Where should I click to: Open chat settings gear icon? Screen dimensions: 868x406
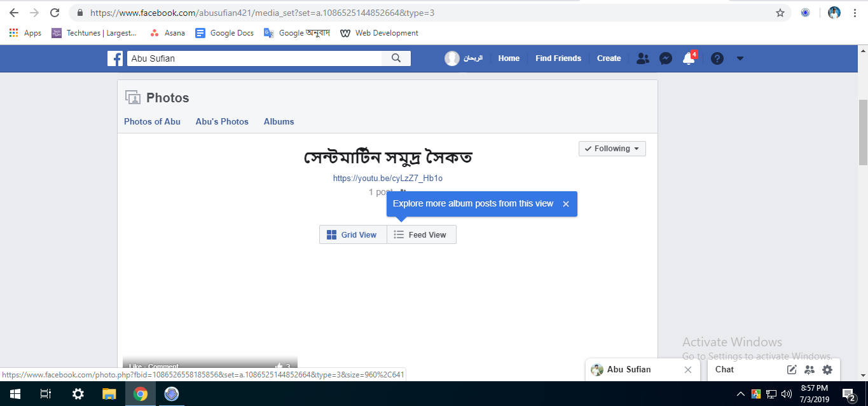pyautogui.click(x=827, y=369)
